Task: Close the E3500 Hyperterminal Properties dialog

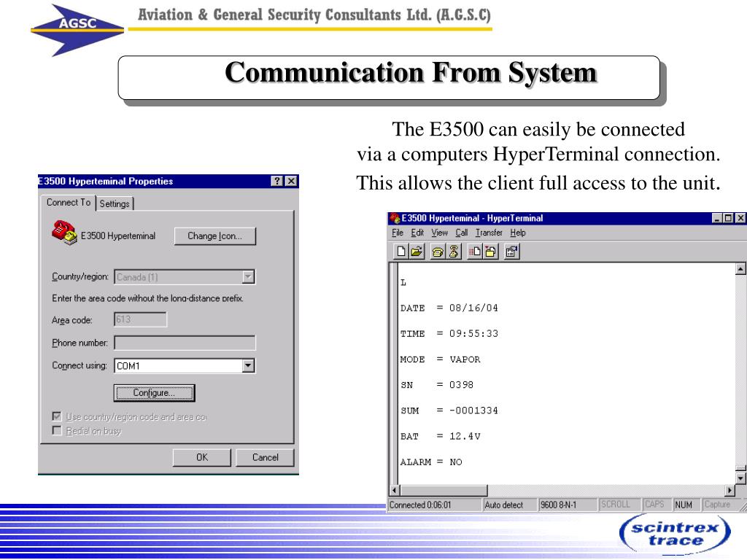Action: [291, 181]
